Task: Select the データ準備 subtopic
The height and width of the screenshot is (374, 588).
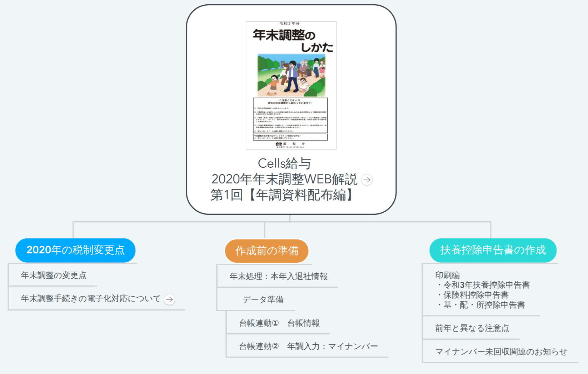Action: (x=263, y=299)
